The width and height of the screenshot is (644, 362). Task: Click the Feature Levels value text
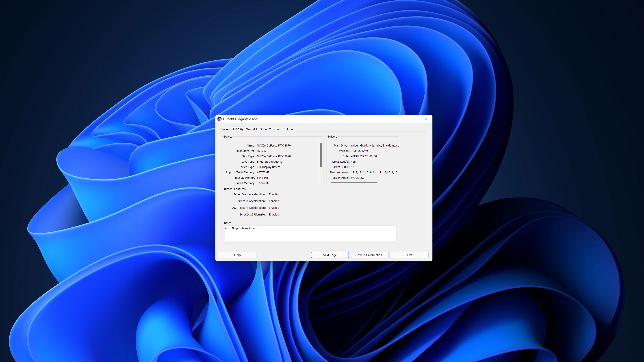click(374, 172)
